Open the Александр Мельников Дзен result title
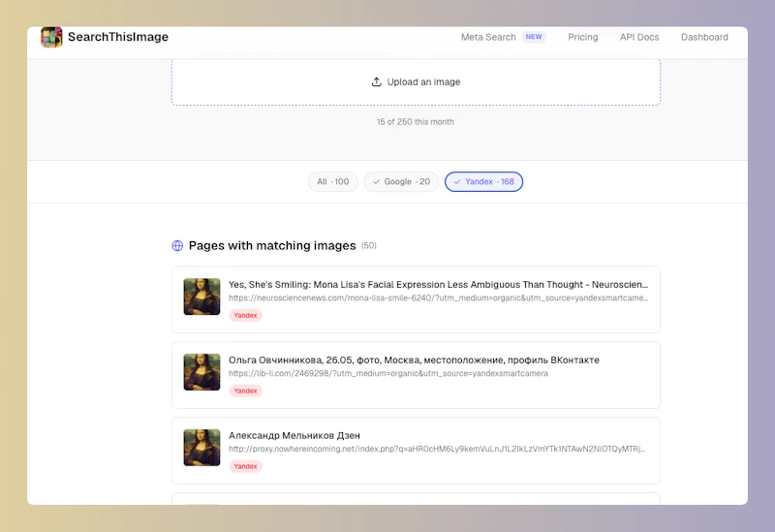775x532 pixels. 294,436
